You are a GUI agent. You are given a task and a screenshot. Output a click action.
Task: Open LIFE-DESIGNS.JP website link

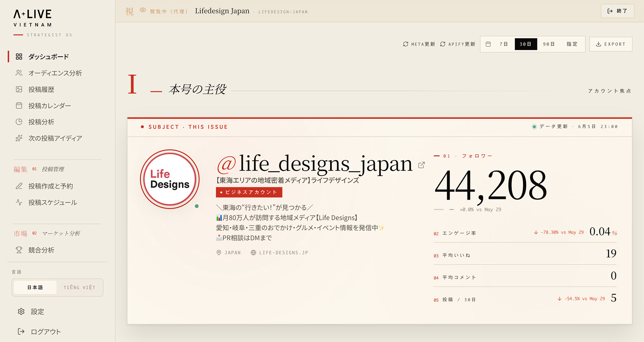[x=279, y=252]
